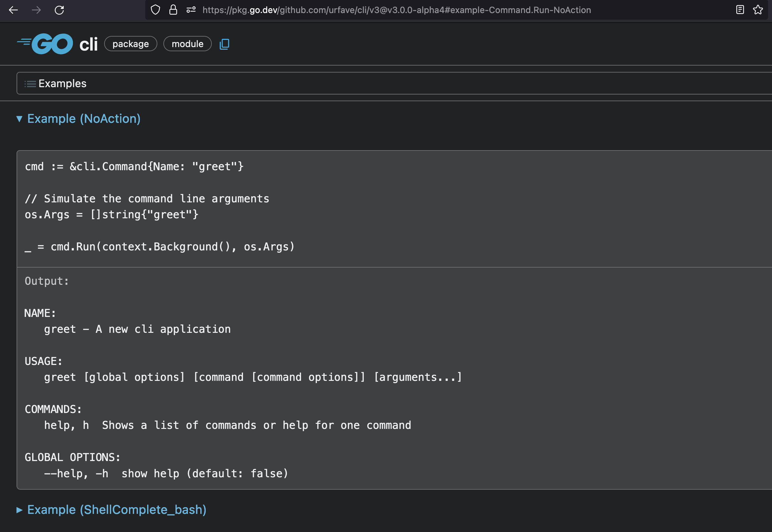The height and width of the screenshot is (532, 772).
Task: Click the Example (ShellComplete_bash) heading link
Action: [117, 510]
